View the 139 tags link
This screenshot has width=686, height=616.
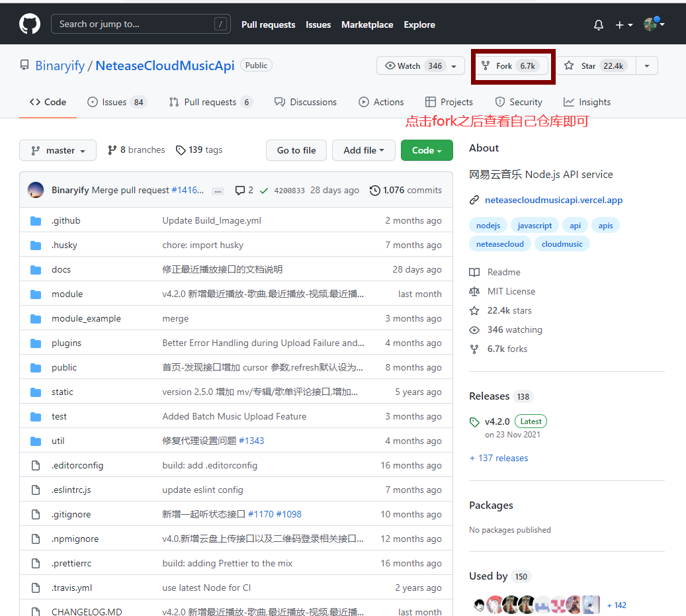[x=199, y=150]
